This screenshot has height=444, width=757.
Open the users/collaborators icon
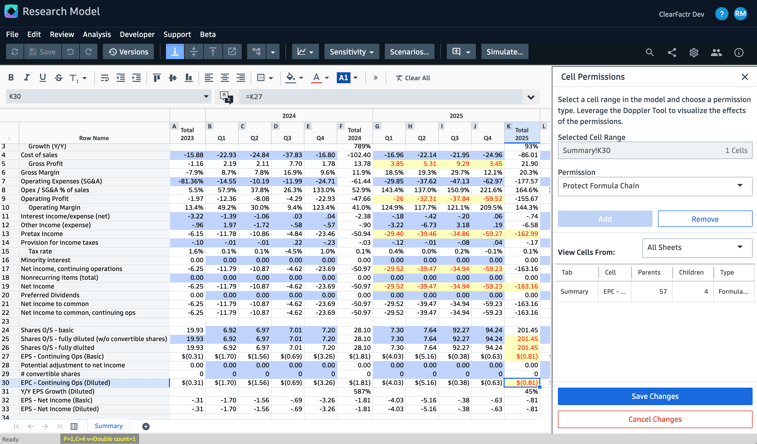coord(716,52)
